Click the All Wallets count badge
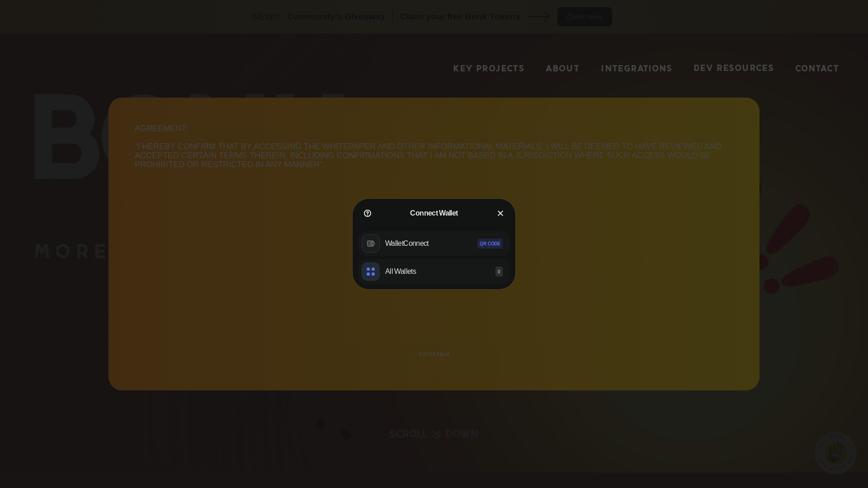Image resolution: width=868 pixels, height=488 pixels. point(499,272)
